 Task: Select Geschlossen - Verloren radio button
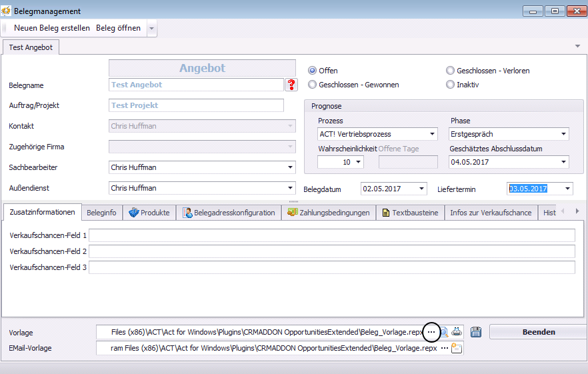coord(450,71)
